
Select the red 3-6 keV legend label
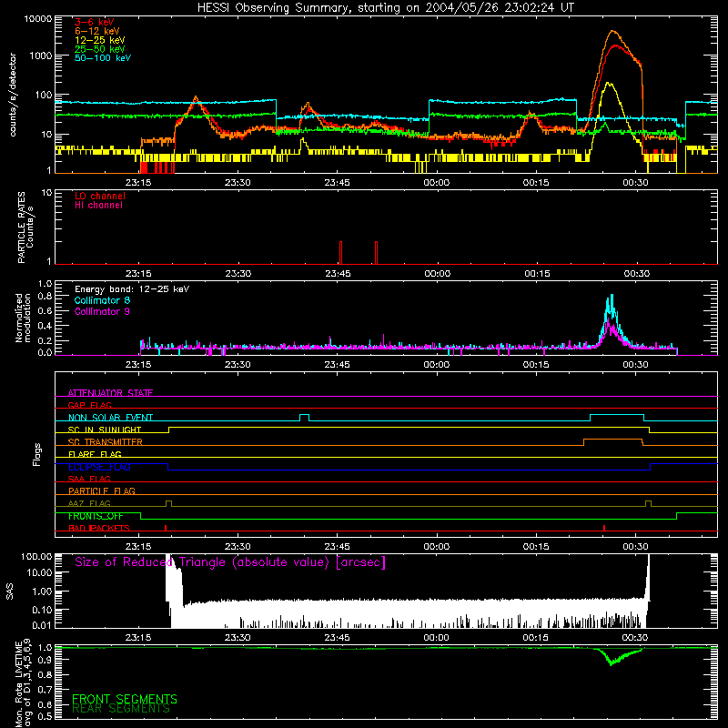(x=94, y=22)
